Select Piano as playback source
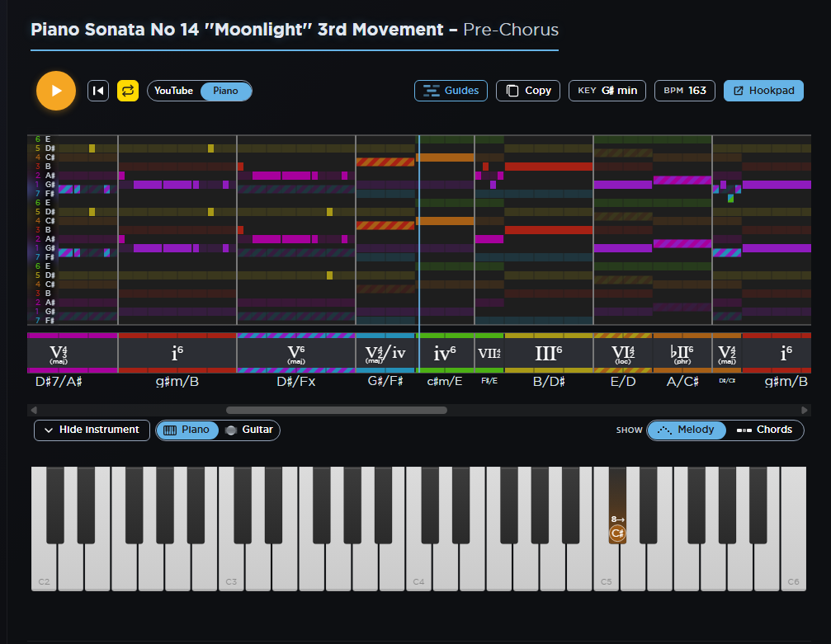831x644 pixels. pos(225,91)
